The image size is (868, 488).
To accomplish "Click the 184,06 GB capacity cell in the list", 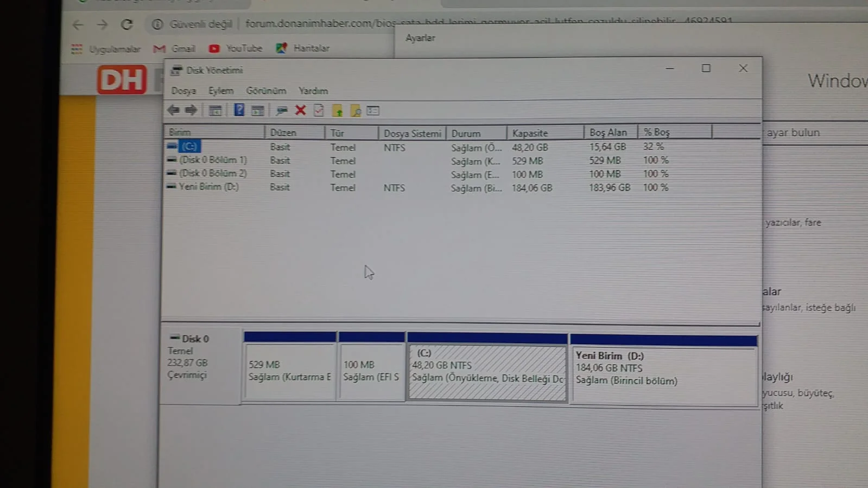I will 532,188.
